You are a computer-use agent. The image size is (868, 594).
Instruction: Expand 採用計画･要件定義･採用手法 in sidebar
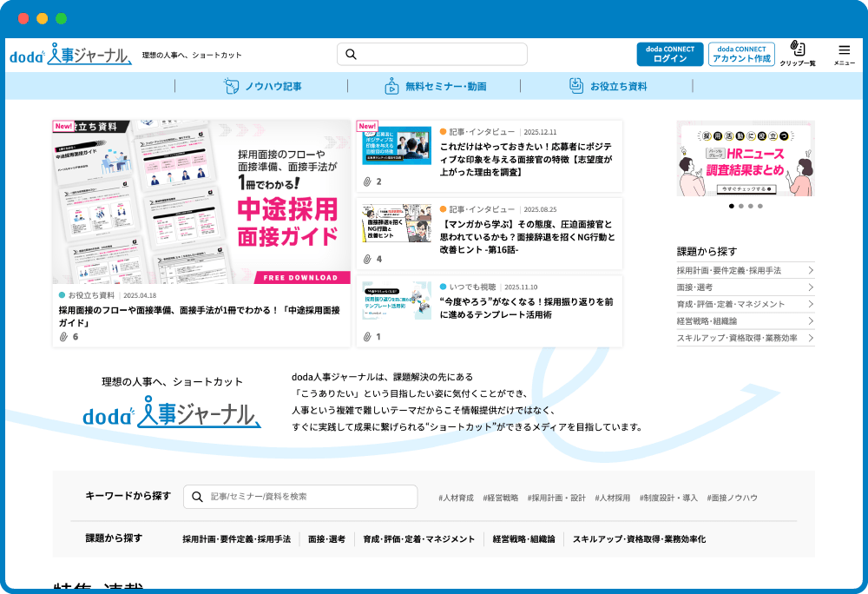pos(745,270)
